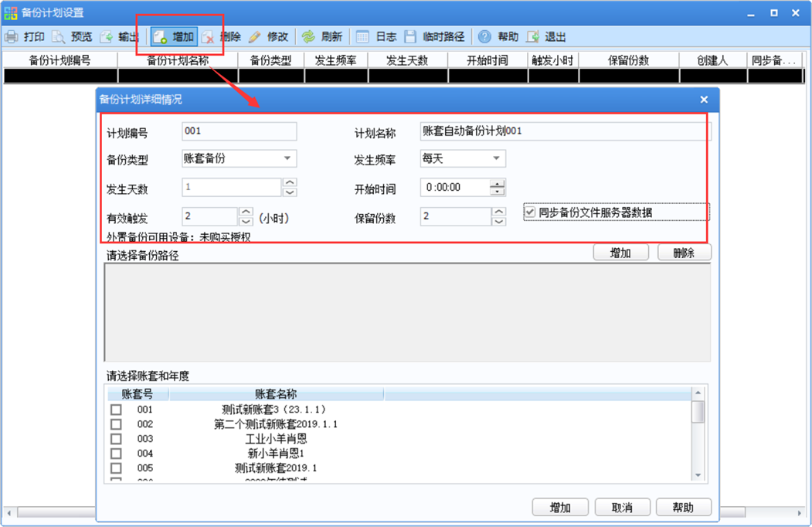Select the 修改 edit pencil icon
812x527 pixels.
(255, 37)
